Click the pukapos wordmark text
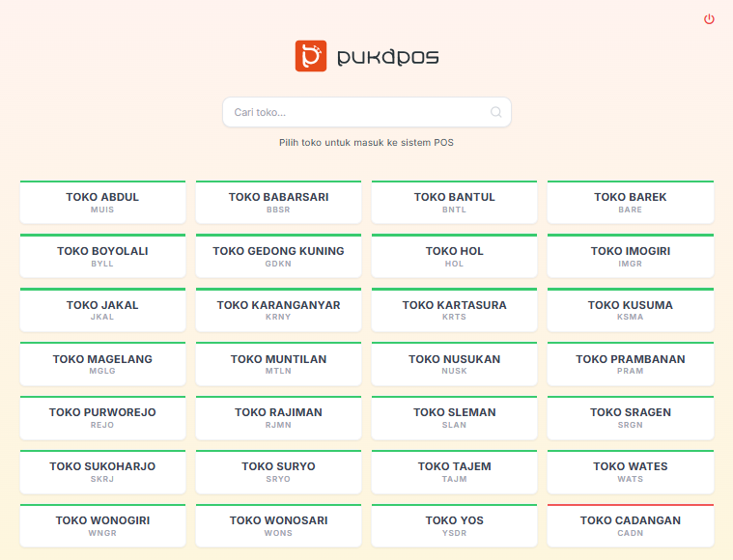The height and width of the screenshot is (560, 733). 387,57
